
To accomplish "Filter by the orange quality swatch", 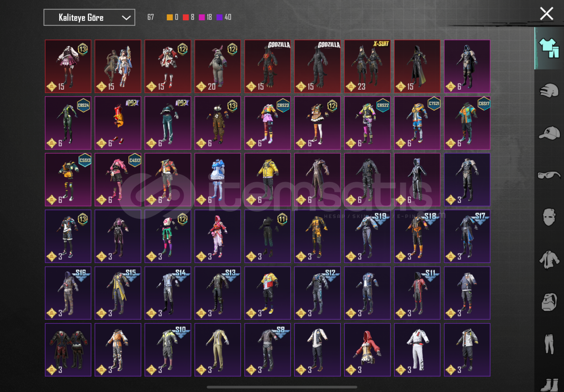I will tap(169, 17).
